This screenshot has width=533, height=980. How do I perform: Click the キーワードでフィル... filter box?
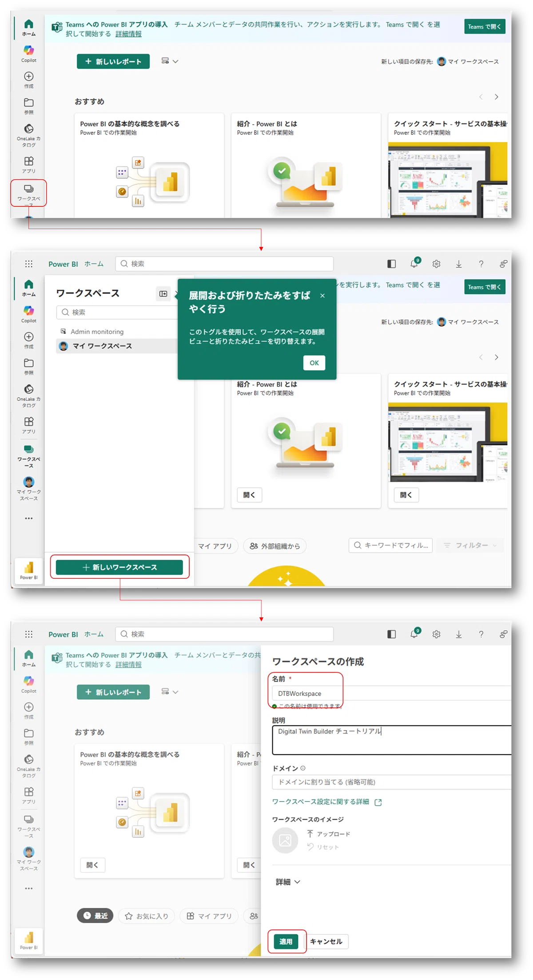[391, 545]
